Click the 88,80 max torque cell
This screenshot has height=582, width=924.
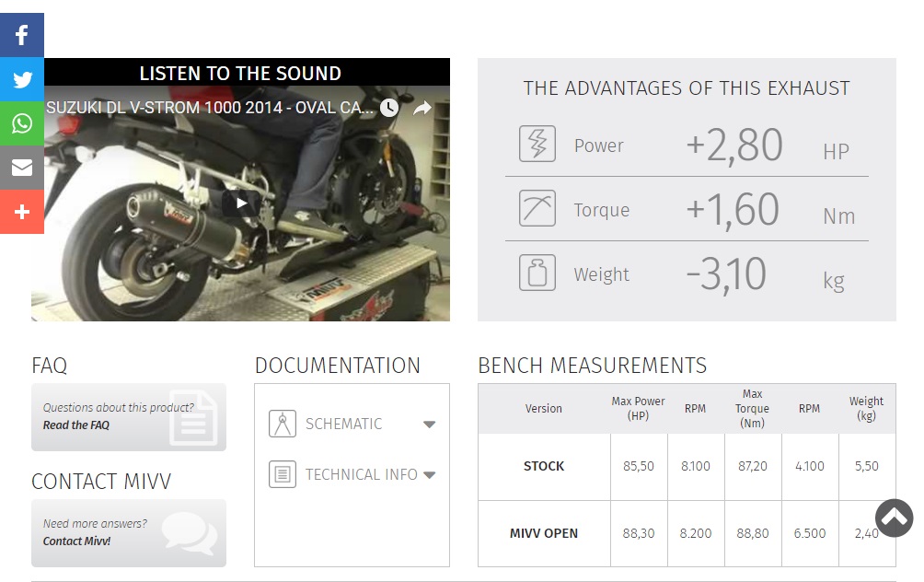pos(753,533)
